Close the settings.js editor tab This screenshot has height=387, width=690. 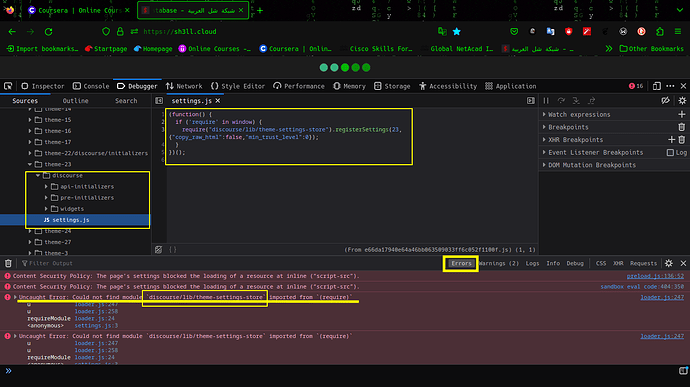click(x=218, y=101)
